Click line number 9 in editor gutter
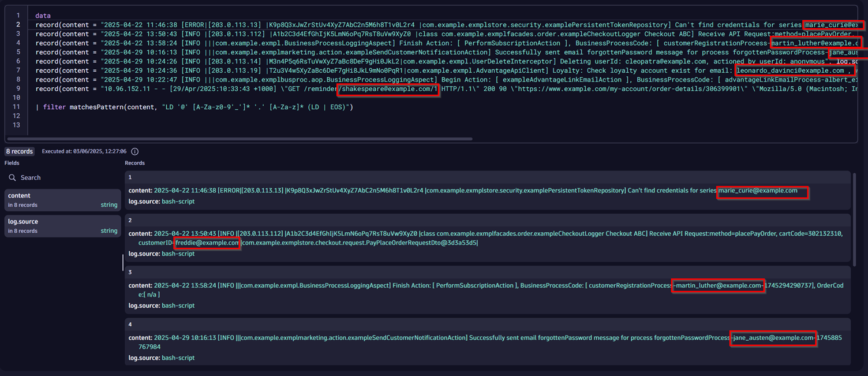The image size is (868, 376). pyautogui.click(x=18, y=89)
